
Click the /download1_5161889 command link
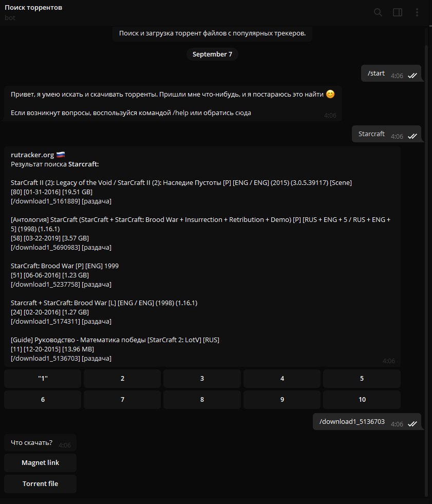point(46,201)
